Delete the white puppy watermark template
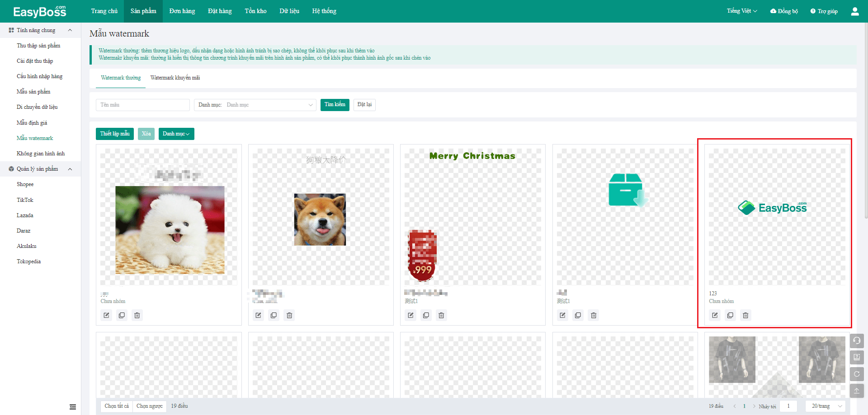This screenshot has width=868, height=415. 137,315
